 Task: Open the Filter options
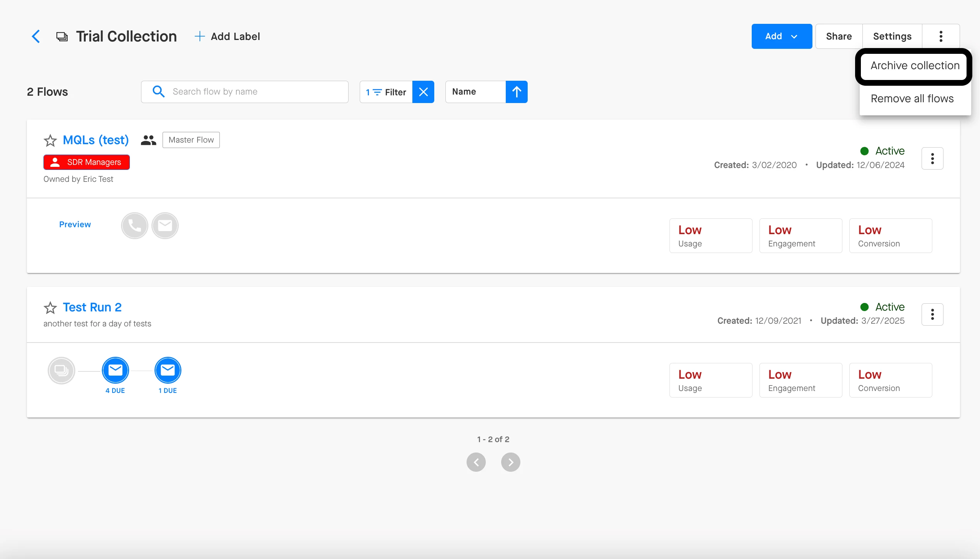click(386, 92)
